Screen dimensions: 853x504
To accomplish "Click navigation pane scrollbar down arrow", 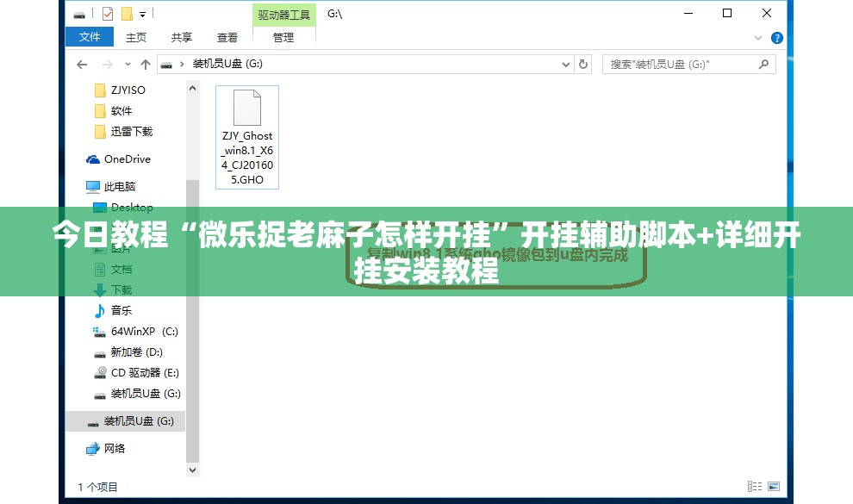I will pos(193,470).
